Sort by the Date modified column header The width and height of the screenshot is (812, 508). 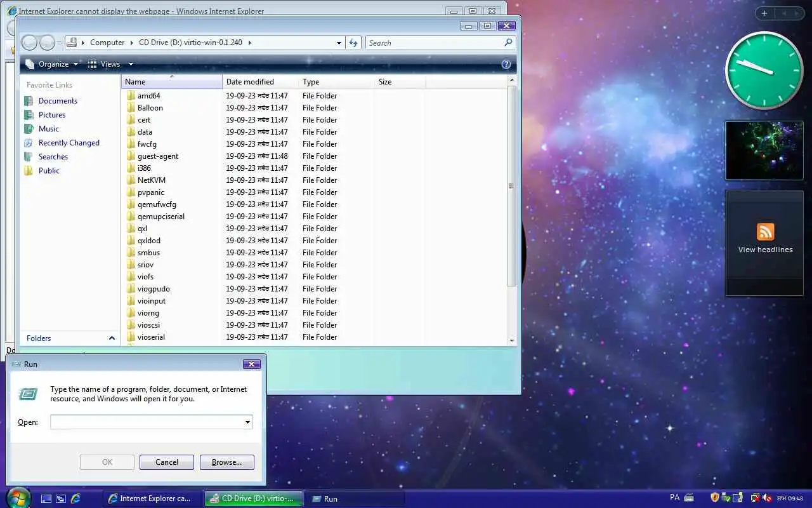pyautogui.click(x=260, y=82)
